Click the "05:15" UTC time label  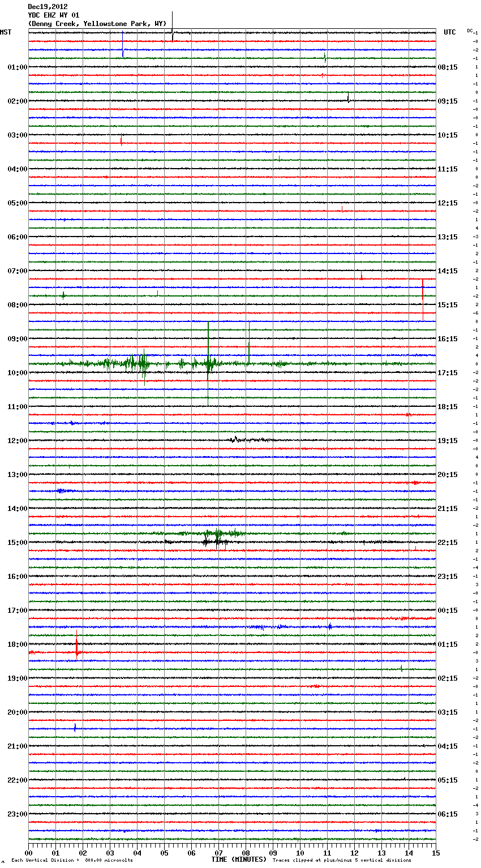pyautogui.click(x=448, y=780)
